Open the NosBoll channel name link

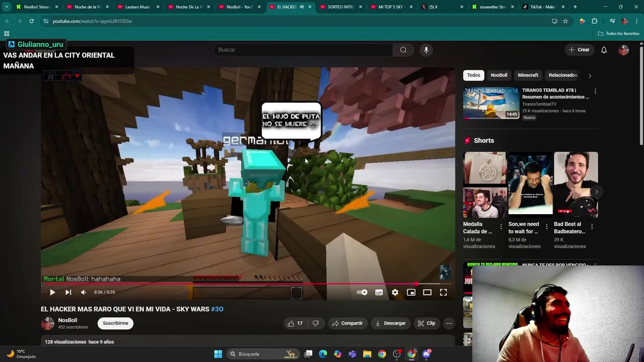click(x=67, y=320)
